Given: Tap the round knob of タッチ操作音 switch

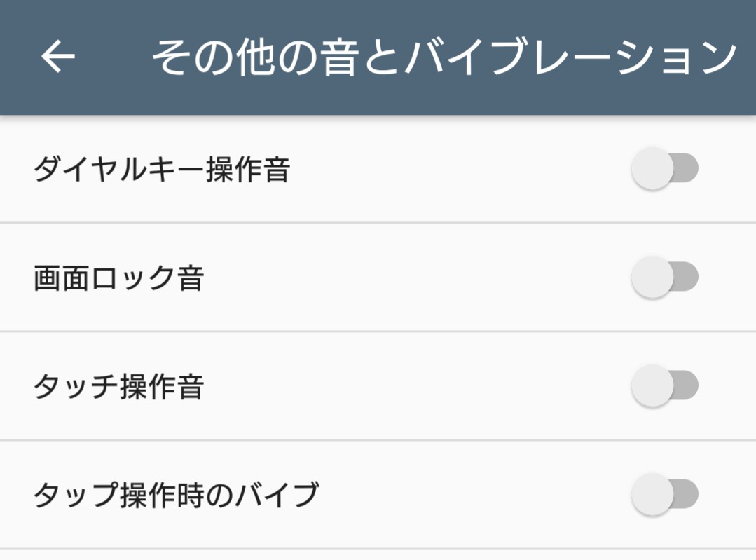Looking at the screenshot, I should coord(652,385).
